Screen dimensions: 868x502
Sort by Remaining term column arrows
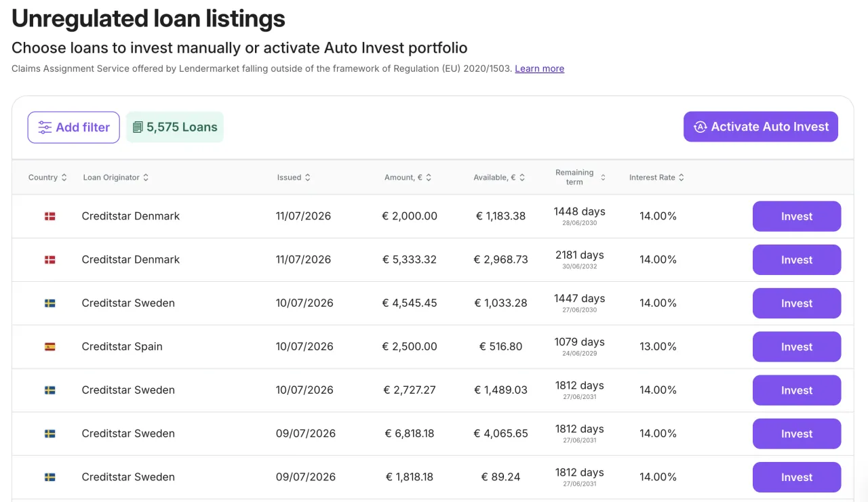pyautogui.click(x=603, y=177)
